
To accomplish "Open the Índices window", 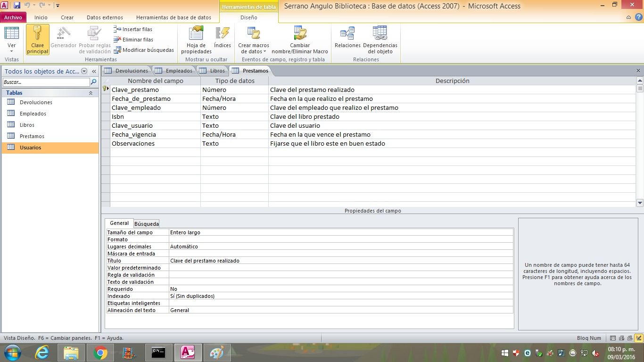I will [x=222, y=38].
